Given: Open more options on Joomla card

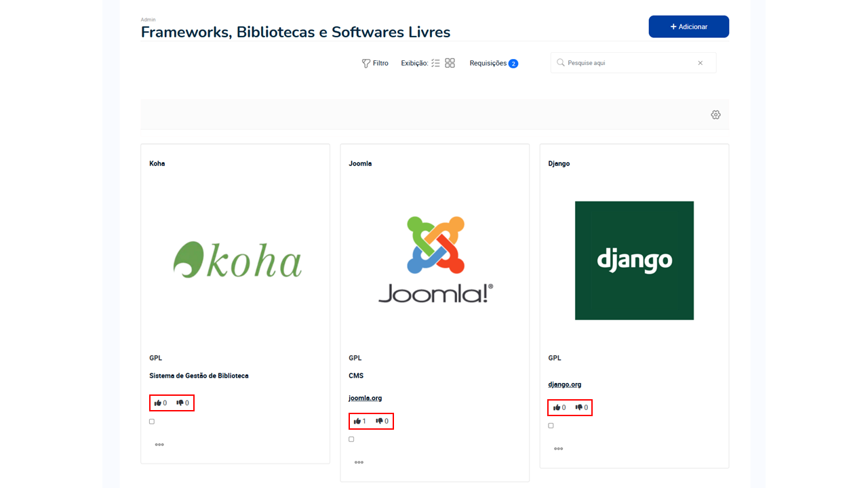Looking at the screenshot, I should coord(359,462).
